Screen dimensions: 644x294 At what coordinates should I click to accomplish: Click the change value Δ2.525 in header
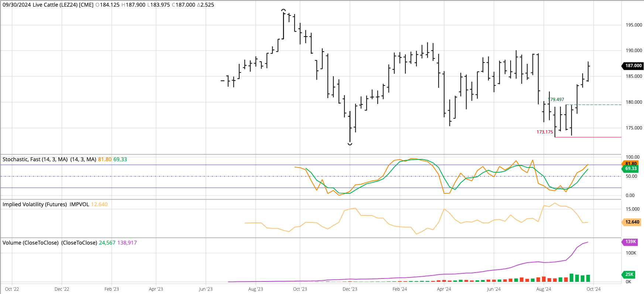205,5
